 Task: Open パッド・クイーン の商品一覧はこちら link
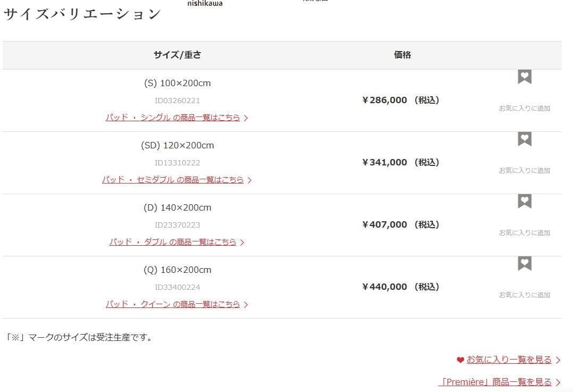tap(173, 304)
